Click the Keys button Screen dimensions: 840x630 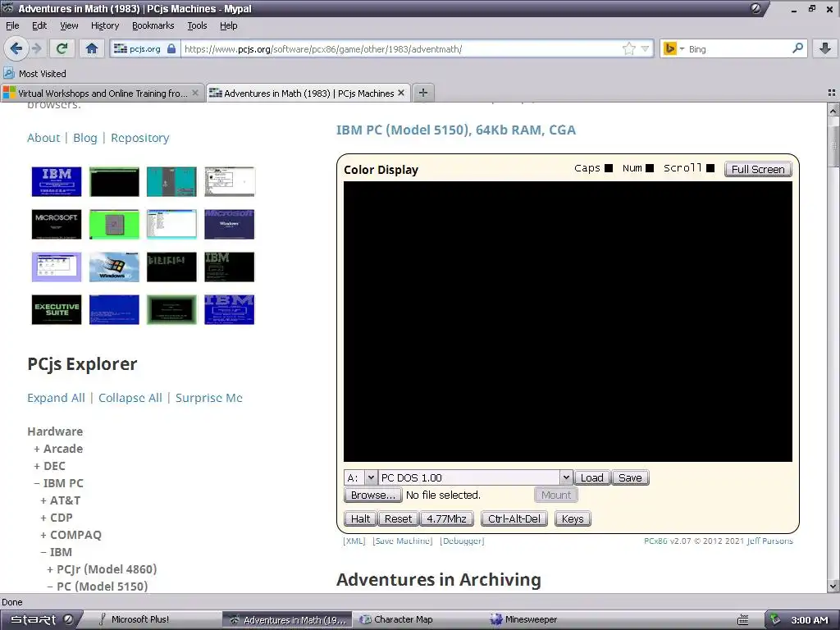(573, 518)
